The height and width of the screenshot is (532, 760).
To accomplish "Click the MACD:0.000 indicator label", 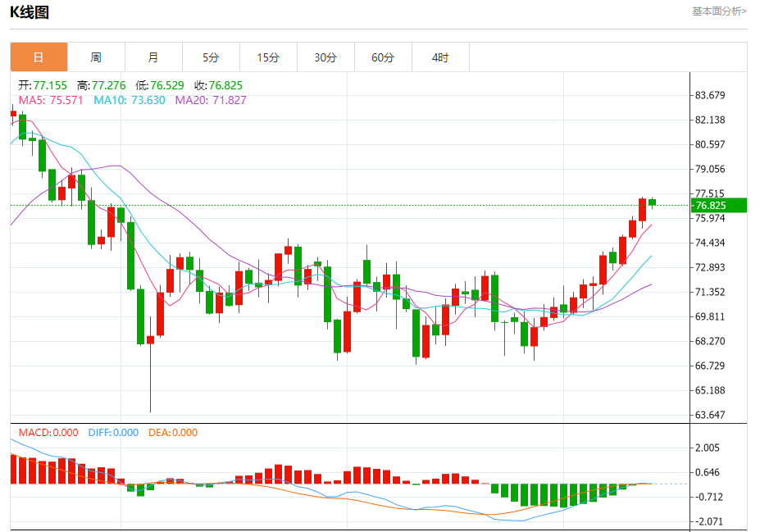I will tap(48, 432).
